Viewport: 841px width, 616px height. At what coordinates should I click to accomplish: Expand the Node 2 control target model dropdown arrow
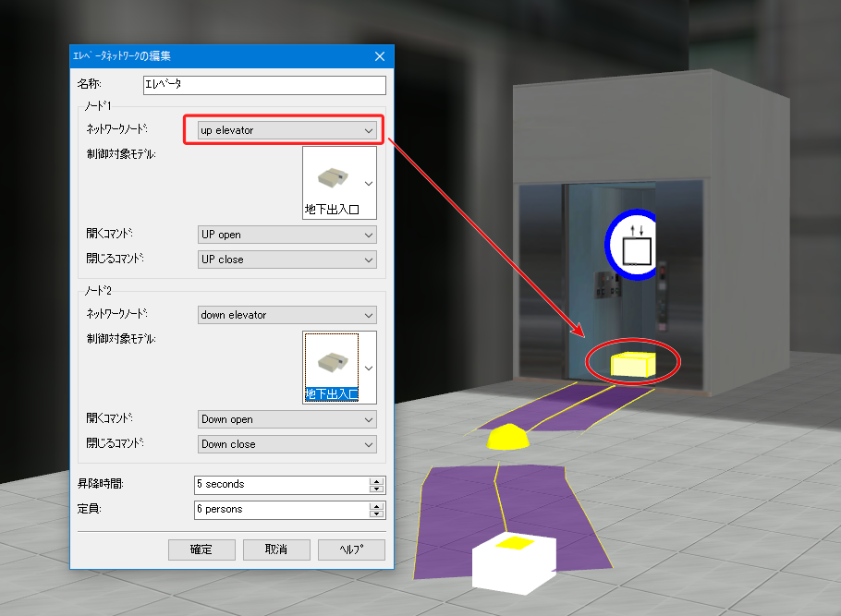[369, 368]
